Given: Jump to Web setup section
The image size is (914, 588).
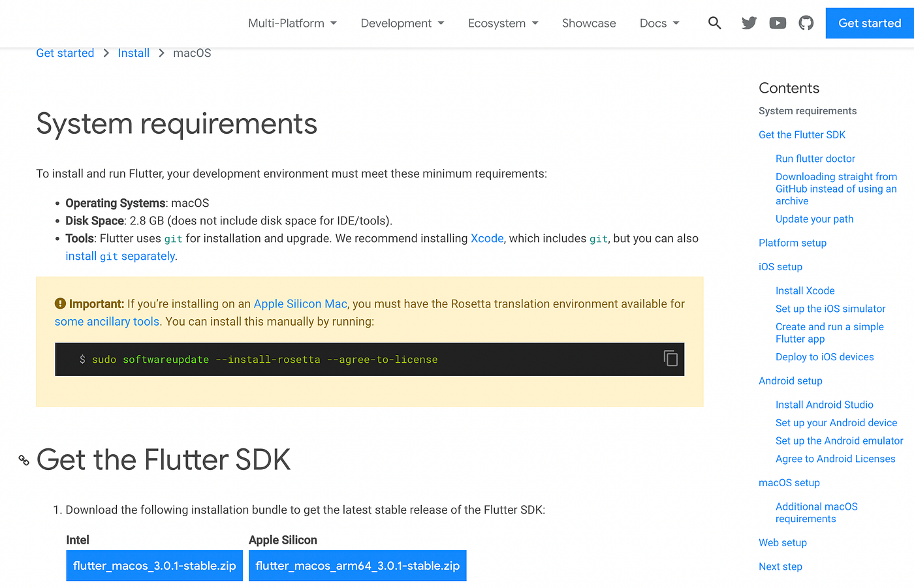Looking at the screenshot, I should coord(783,542).
